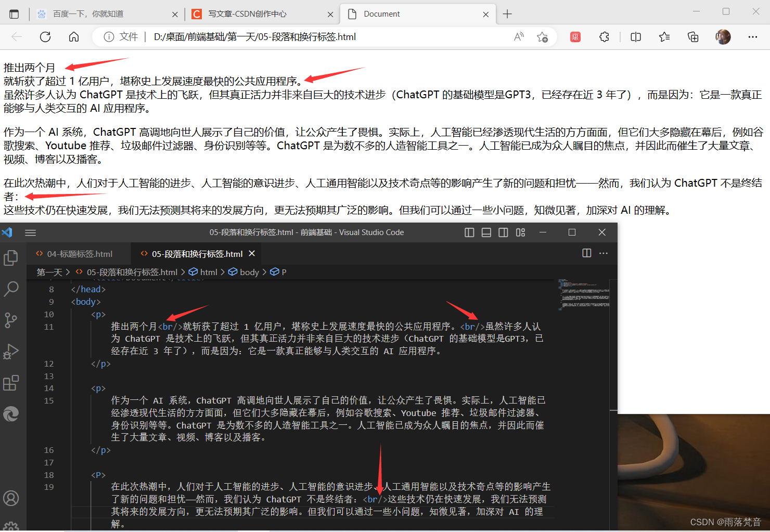Click the address bar file path
This screenshot has height=532, width=770.
tap(255, 37)
